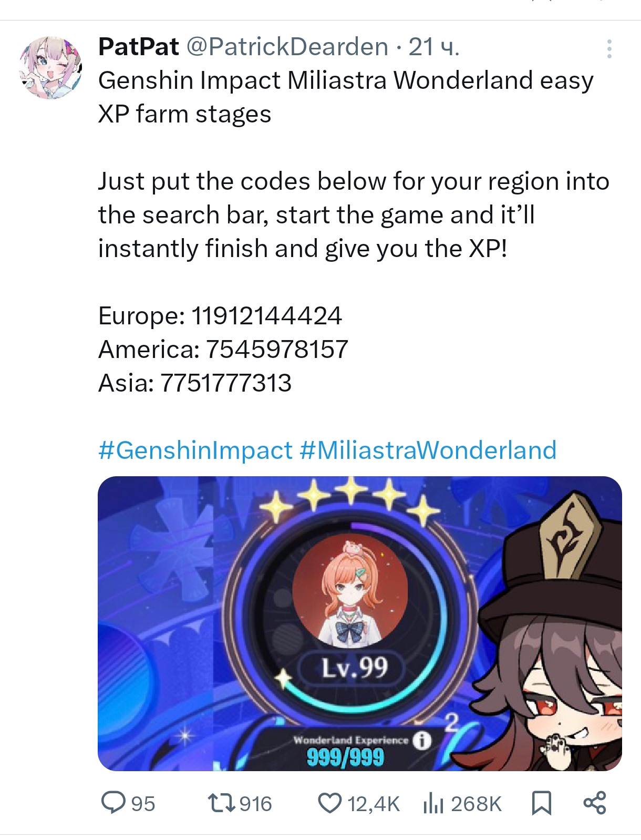This screenshot has width=641, height=840.
Task: Click the 268K views count
Action: 476,804
